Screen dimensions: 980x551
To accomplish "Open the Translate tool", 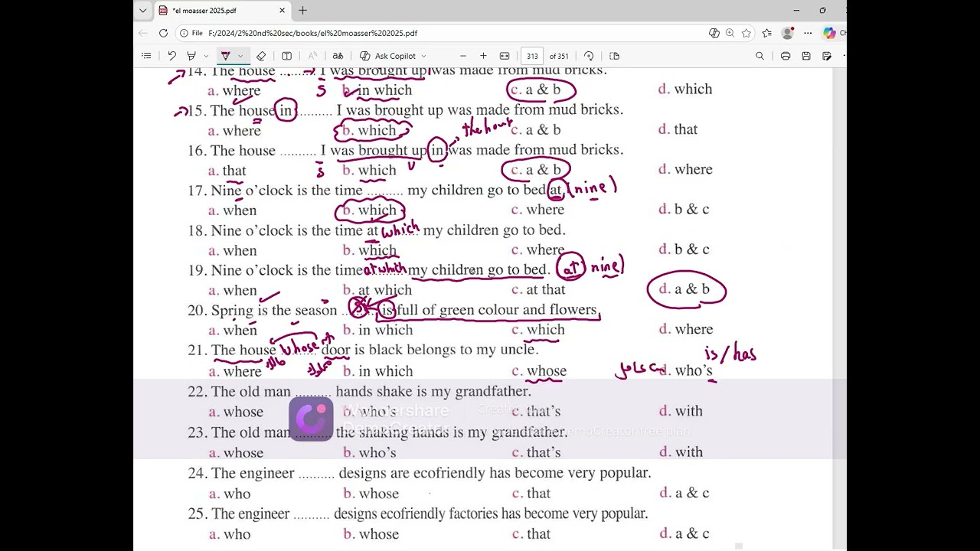I will (338, 56).
